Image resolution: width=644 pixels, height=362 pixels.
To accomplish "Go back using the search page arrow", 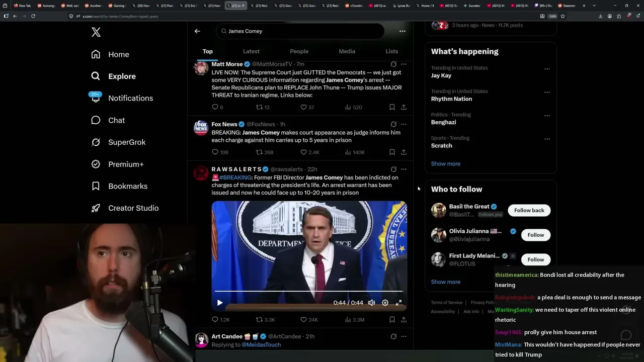I will [197, 31].
